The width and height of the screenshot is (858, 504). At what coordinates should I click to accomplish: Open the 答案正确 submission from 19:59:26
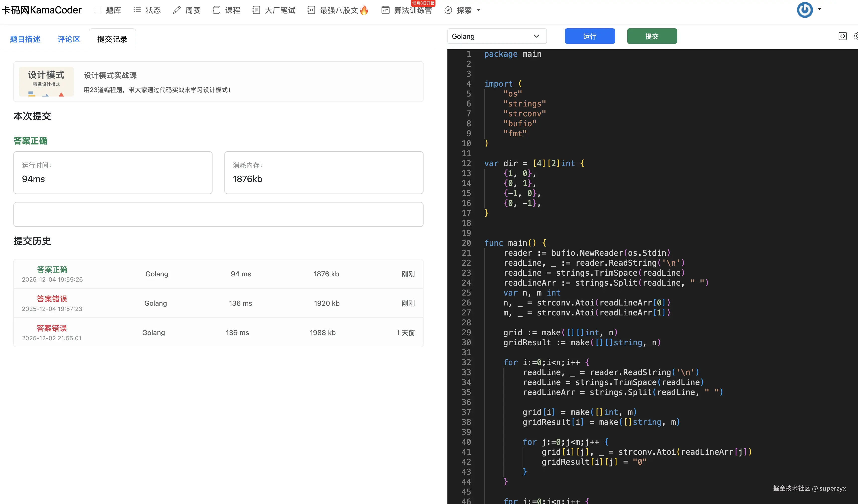(x=52, y=269)
